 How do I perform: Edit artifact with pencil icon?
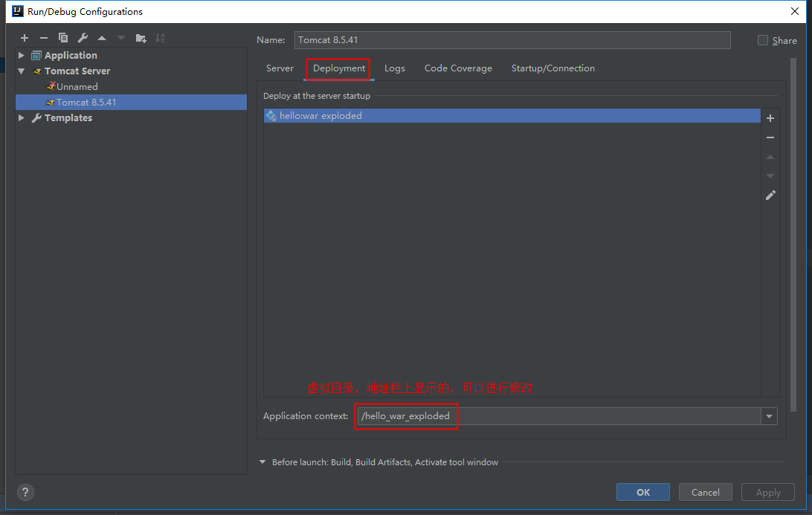(770, 195)
